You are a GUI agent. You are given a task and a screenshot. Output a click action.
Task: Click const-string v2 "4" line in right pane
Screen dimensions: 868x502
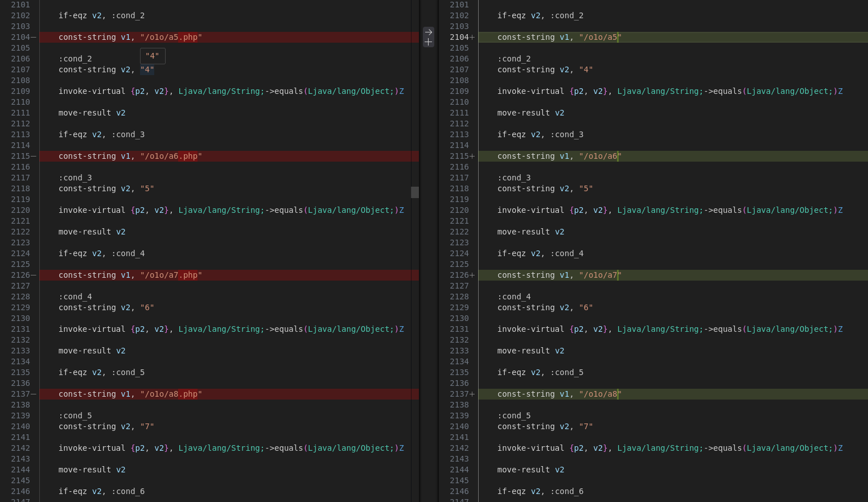(545, 69)
